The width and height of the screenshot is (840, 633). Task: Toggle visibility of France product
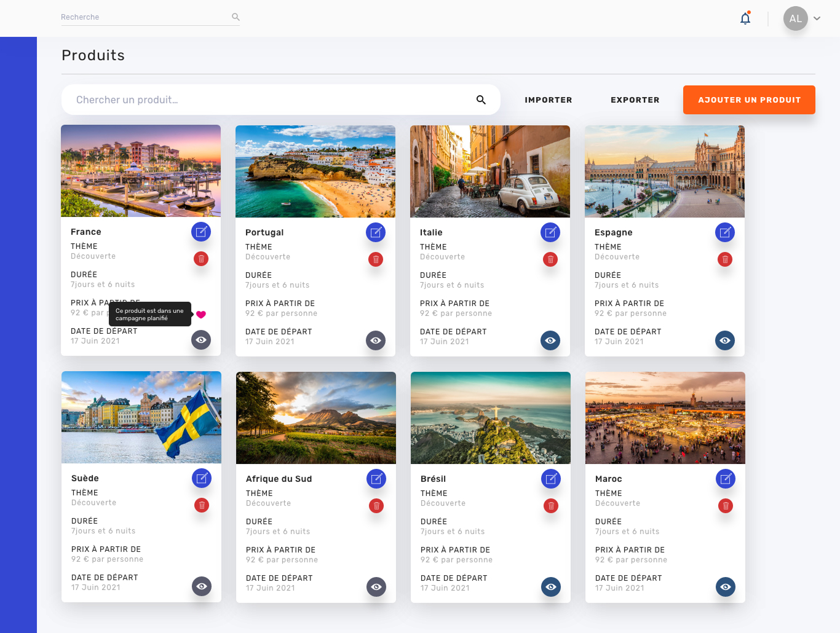(x=201, y=340)
